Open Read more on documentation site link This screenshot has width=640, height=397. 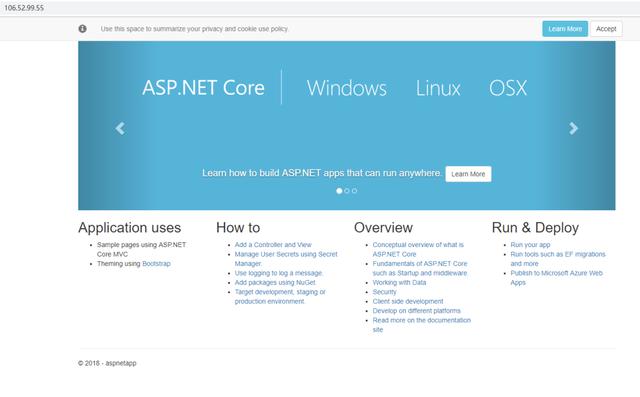click(422, 325)
